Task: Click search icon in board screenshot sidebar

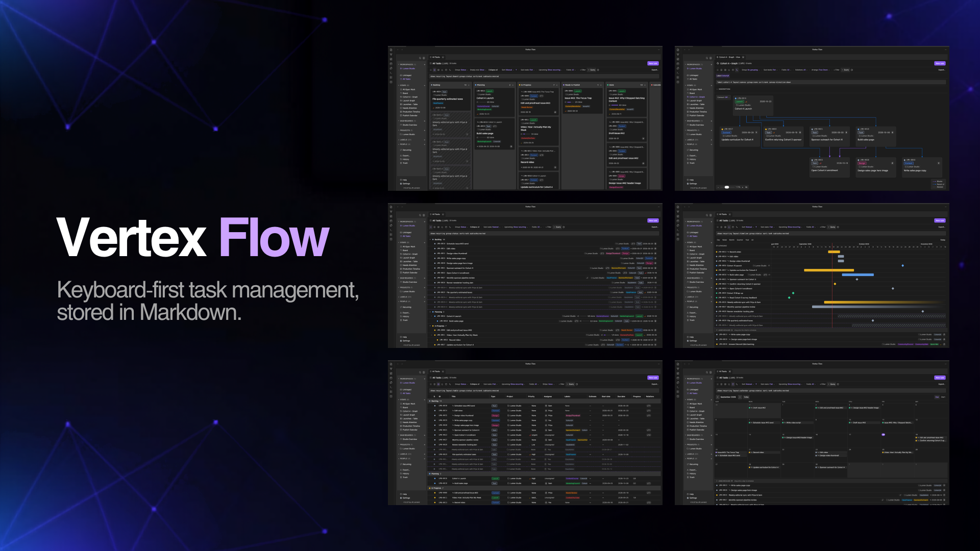Action: pos(420,58)
